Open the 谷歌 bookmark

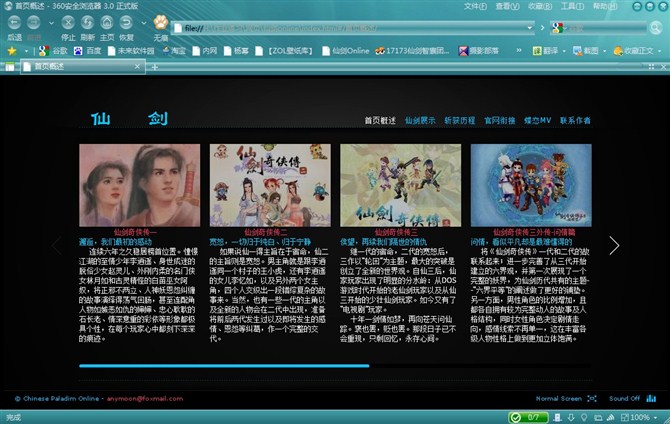[53, 51]
